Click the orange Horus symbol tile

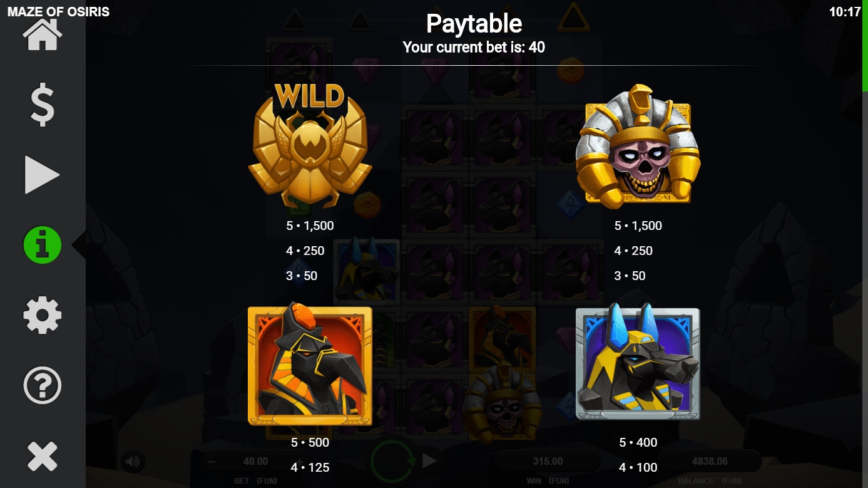click(x=310, y=366)
